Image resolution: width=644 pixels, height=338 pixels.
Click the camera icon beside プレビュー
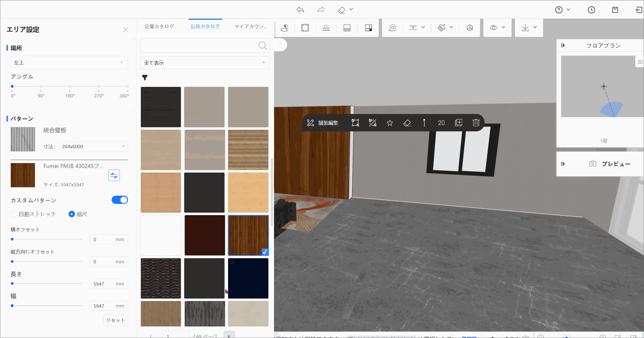[593, 164]
